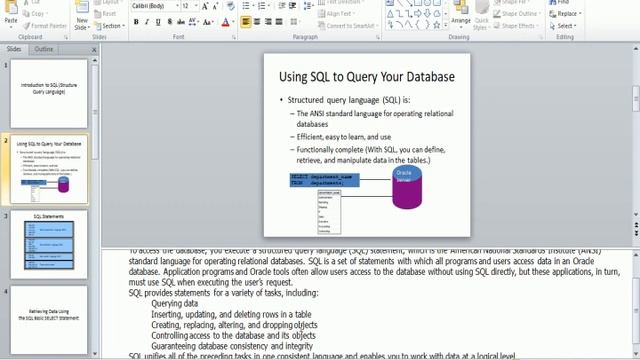Click the slide title Using SQL to Query
Viewport: 640px width, 360px height.
(x=367, y=77)
